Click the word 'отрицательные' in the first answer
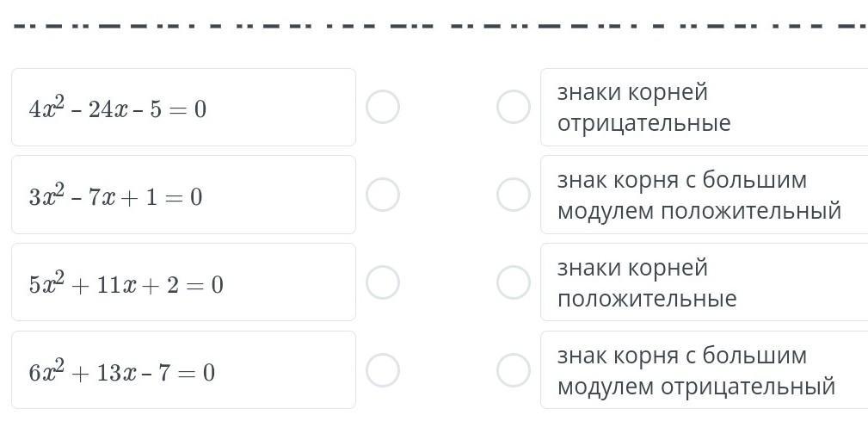 (x=643, y=123)
